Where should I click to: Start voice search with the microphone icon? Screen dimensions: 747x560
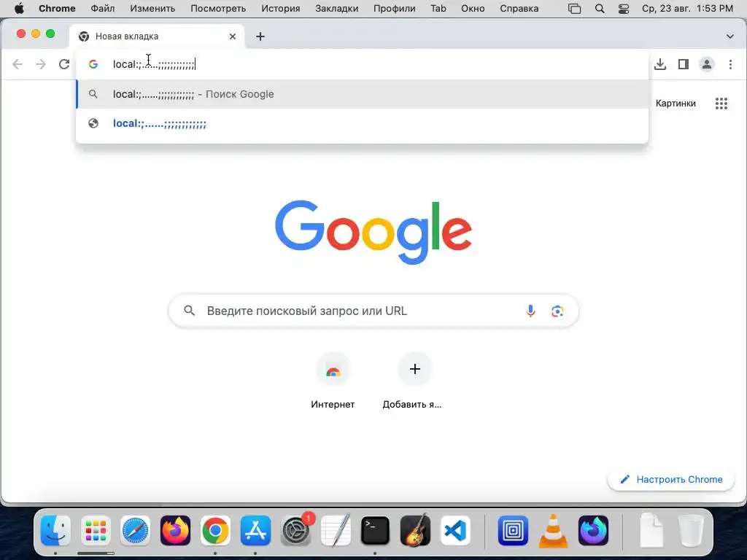click(530, 311)
